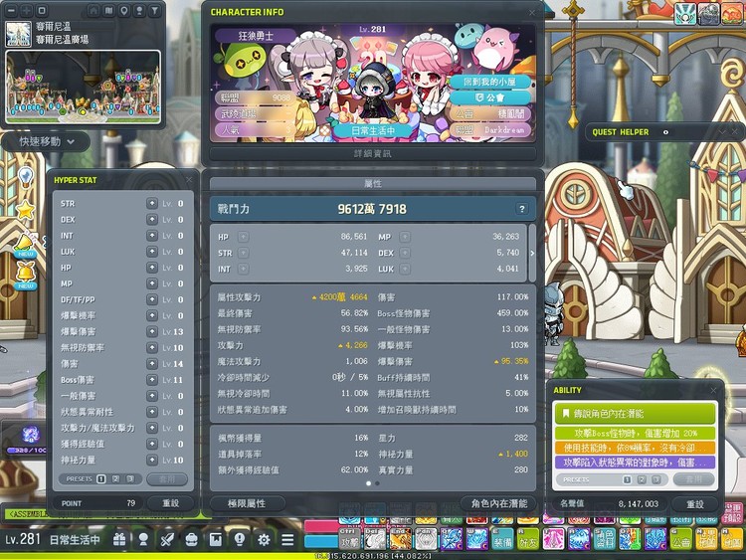Select Hyper Stat preset 1

(x=100, y=478)
